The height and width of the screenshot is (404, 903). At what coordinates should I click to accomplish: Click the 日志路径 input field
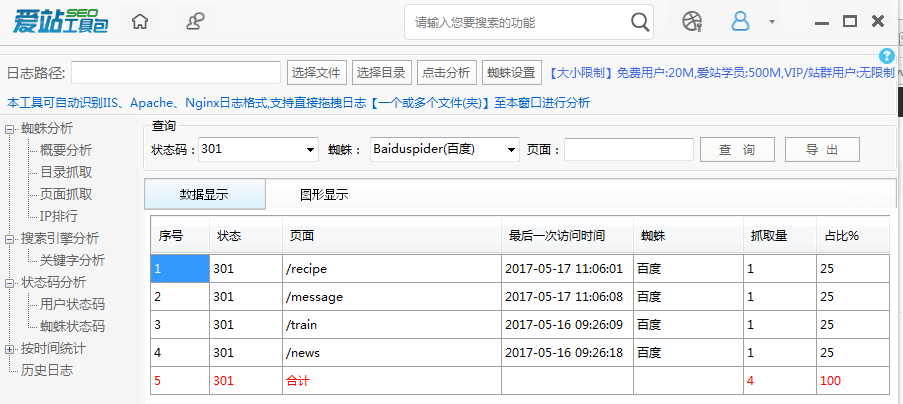coord(176,73)
